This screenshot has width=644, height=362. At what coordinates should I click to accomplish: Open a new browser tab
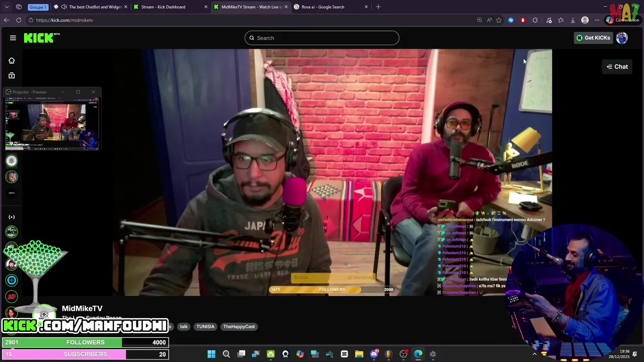pos(378,7)
